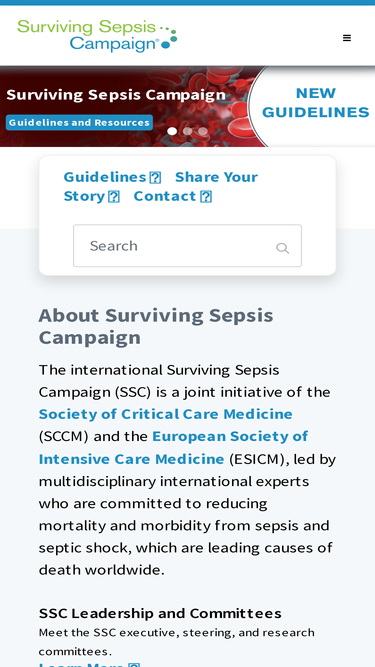Click the icon after Share Your Story
375x667 pixels.
click(x=114, y=197)
